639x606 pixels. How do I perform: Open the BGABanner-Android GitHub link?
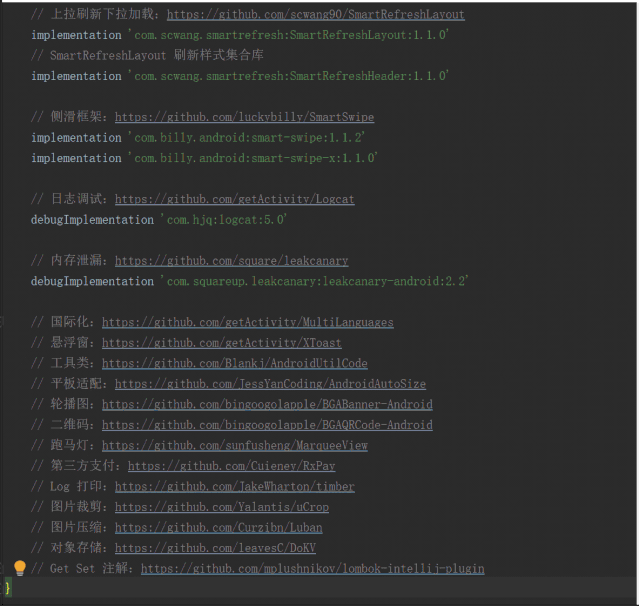[267, 404]
